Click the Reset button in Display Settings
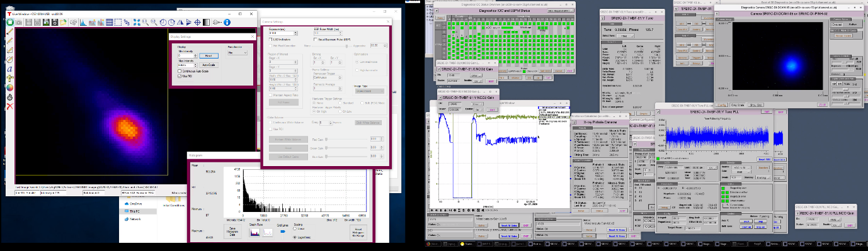This screenshot has height=251, width=868. click(x=208, y=55)
